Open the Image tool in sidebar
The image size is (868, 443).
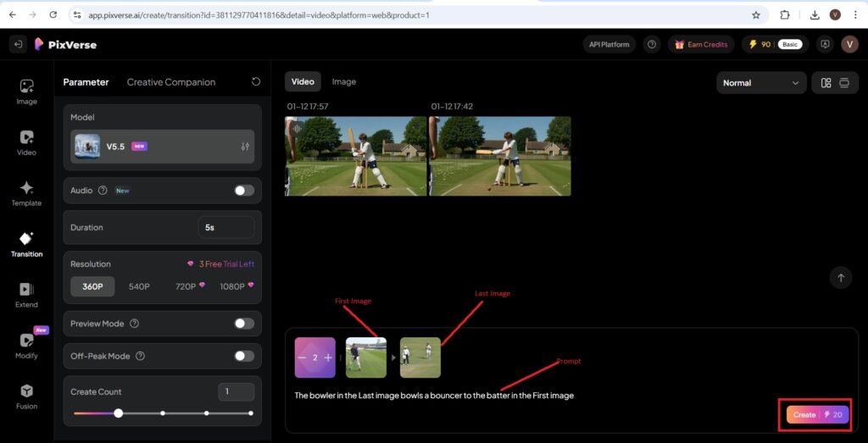pyautogui.click(x=26, y=91)
